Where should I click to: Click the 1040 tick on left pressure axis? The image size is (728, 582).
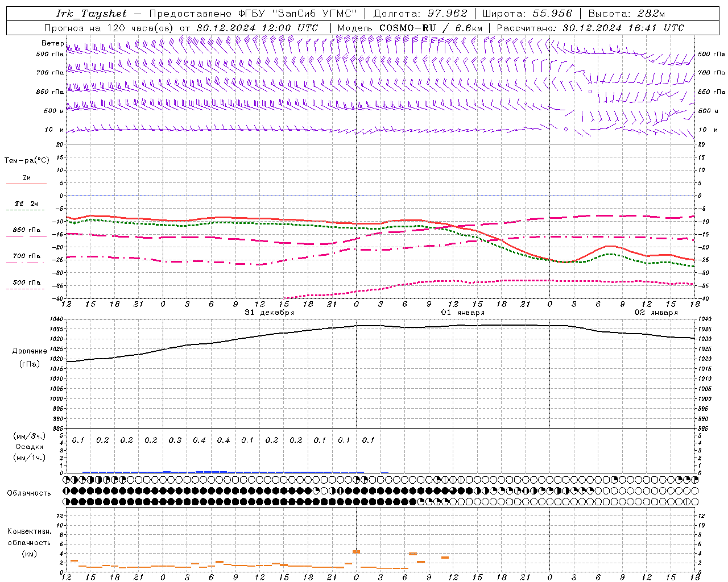click(x=56, y=319)
